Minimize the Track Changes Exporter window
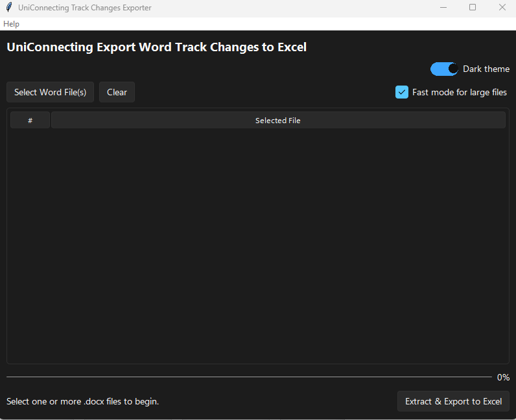This screenshot has width=516, height=420. click(x=443, y=8)
